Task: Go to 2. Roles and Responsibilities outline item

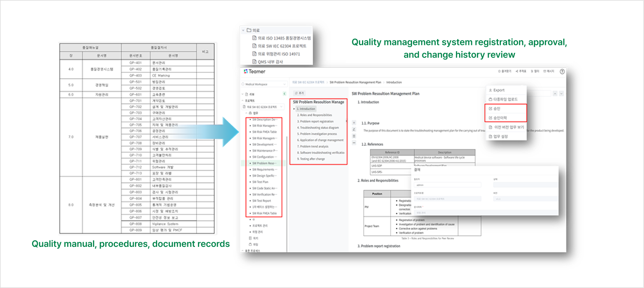Action: coord(315,115)
